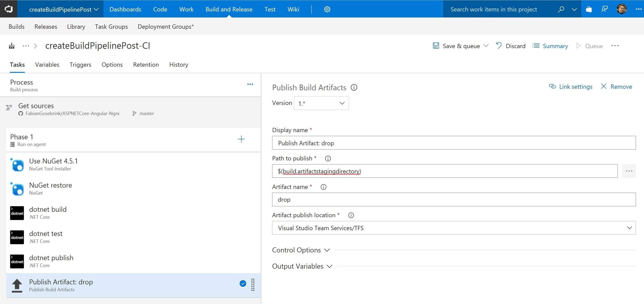Expand the search options chevron

point(574,9)
